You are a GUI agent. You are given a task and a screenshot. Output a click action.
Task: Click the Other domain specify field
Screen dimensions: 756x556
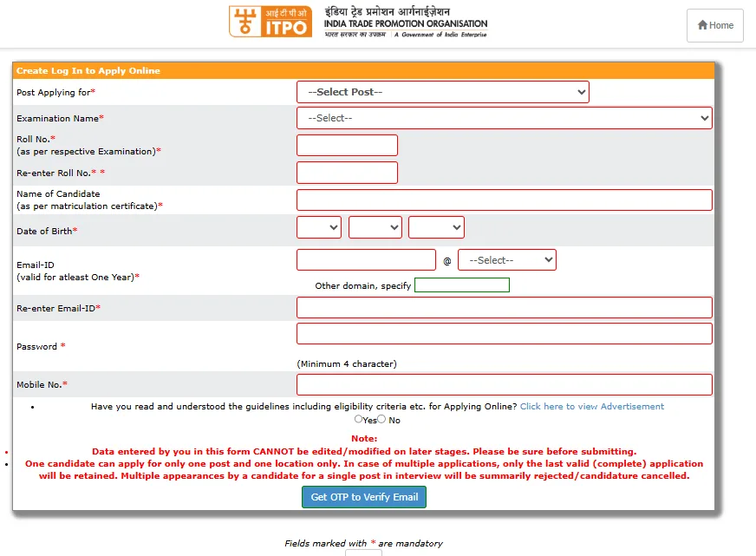[x=462, y=285]
